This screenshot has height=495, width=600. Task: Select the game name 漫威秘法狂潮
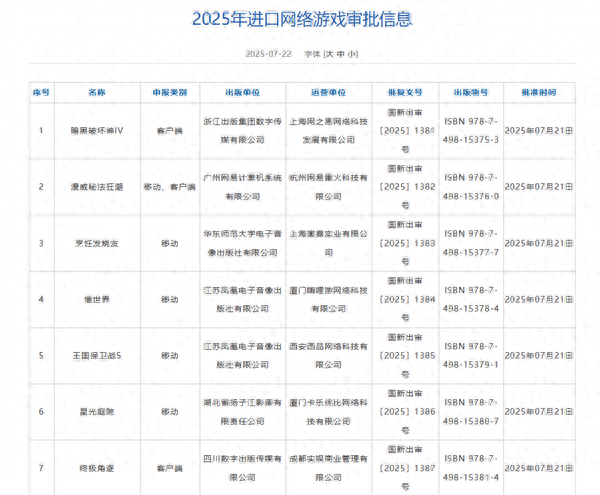97,187
